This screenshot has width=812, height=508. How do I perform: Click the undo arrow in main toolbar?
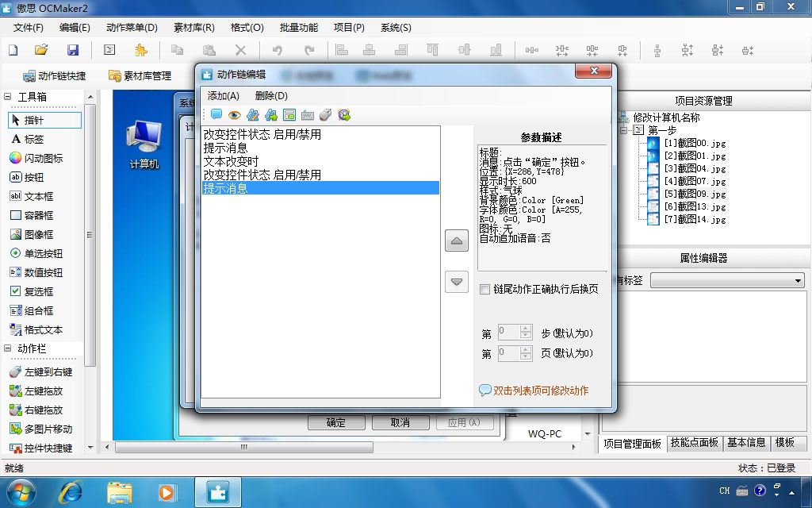[278, 50]
